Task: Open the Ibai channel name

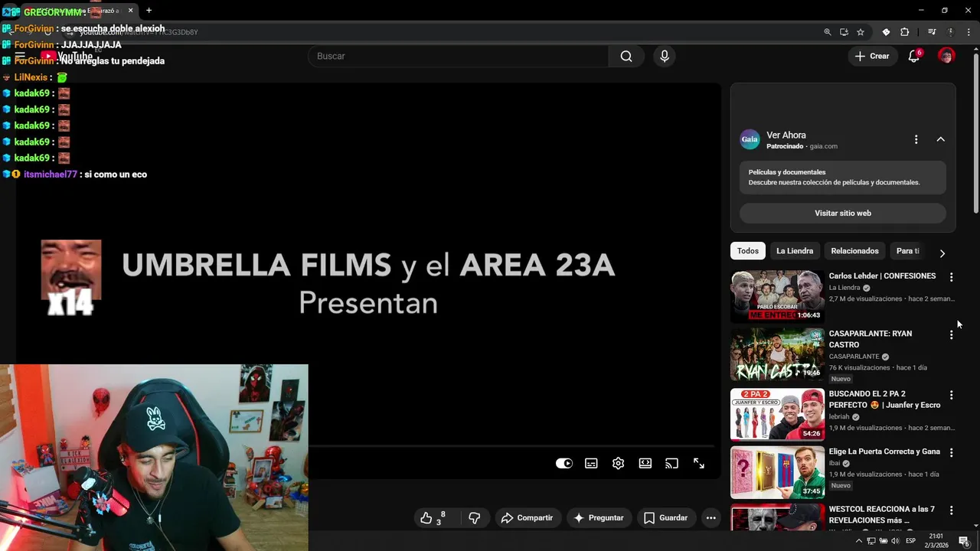Action: [835, 463]
